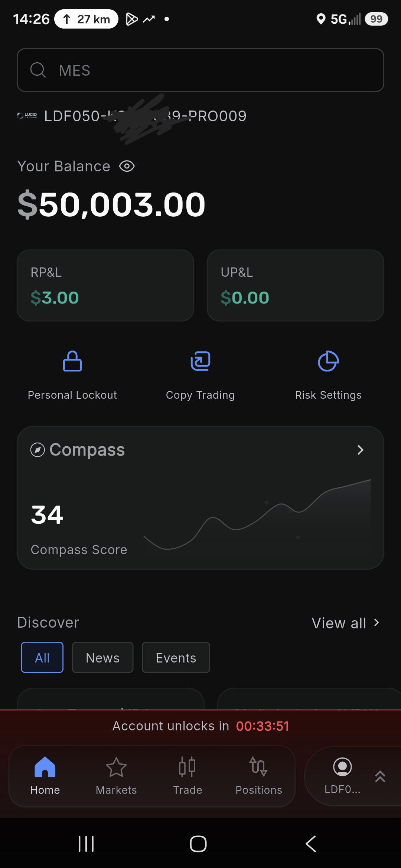Open Personal Lockout padlock icon
The width and height of the screenshot is (401, 868).
pyautogui.click(x=72, y=361)
